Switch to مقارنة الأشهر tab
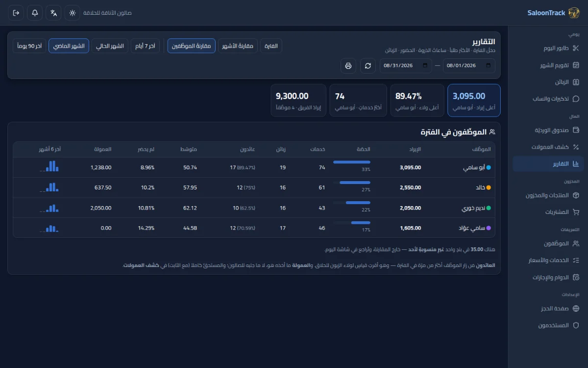Image resolution: width=588 pixels, height=368 pixels. pos(238,46)
